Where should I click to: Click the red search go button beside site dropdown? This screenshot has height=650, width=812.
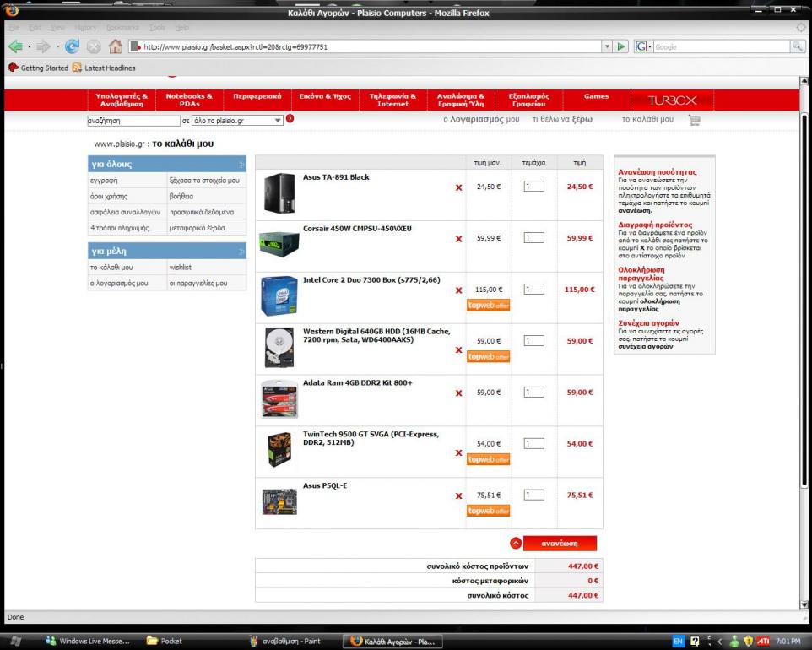coord(290,119)
